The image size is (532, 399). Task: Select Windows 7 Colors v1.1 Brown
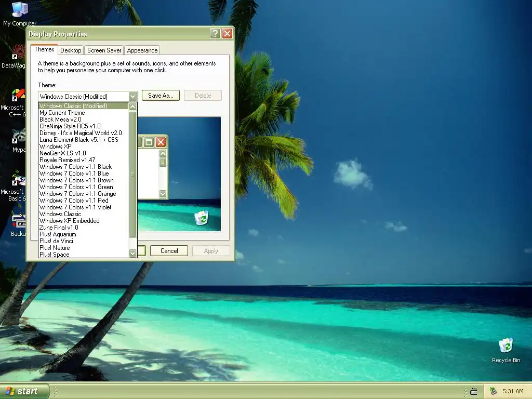coord(84,180)
